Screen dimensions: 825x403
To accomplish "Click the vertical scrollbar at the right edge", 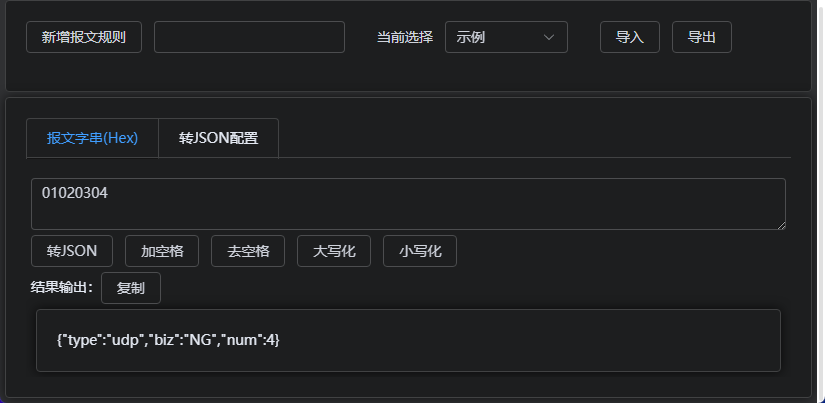I will 820,202.
